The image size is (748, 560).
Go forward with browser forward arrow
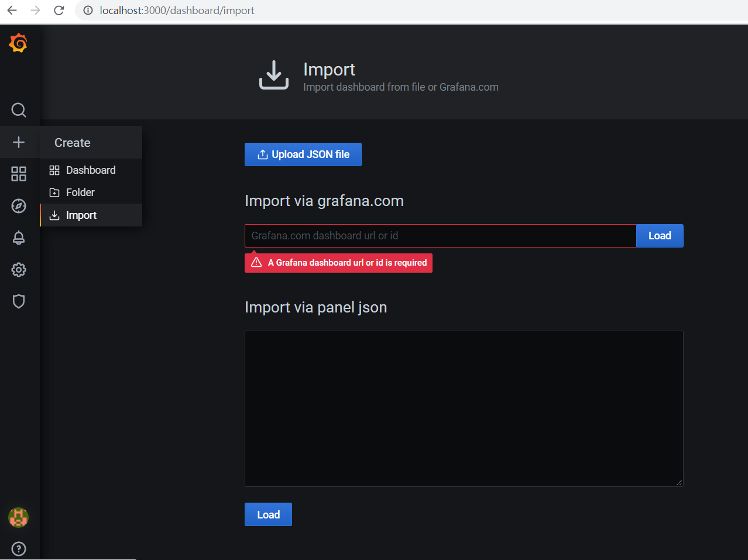35,11
